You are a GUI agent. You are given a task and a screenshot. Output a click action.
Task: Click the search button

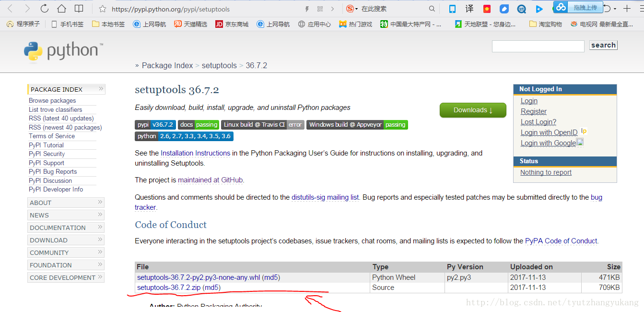click(x=603, y=45)
